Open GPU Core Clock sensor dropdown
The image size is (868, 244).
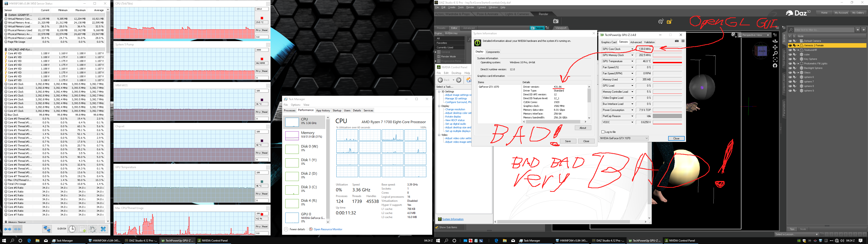pyautogui.click(x=632, y=49)
